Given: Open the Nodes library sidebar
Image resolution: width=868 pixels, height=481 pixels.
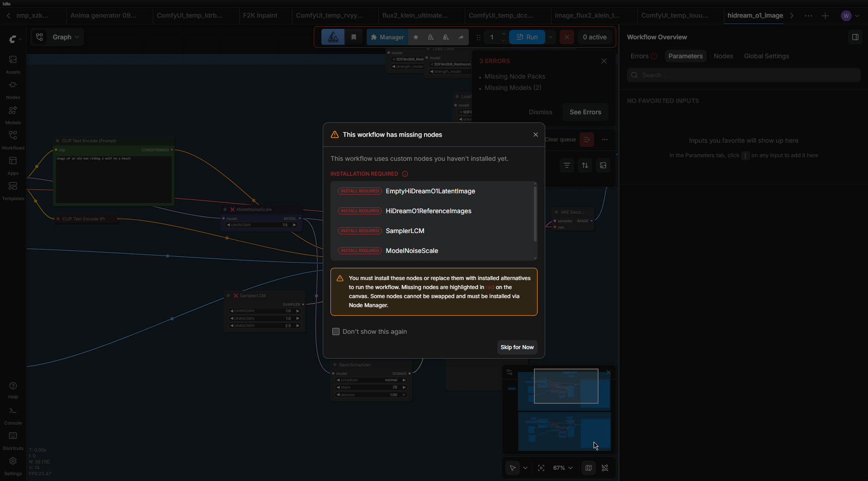Looking at the screenshot, I should pyautogui.click(x=13, y=90).
